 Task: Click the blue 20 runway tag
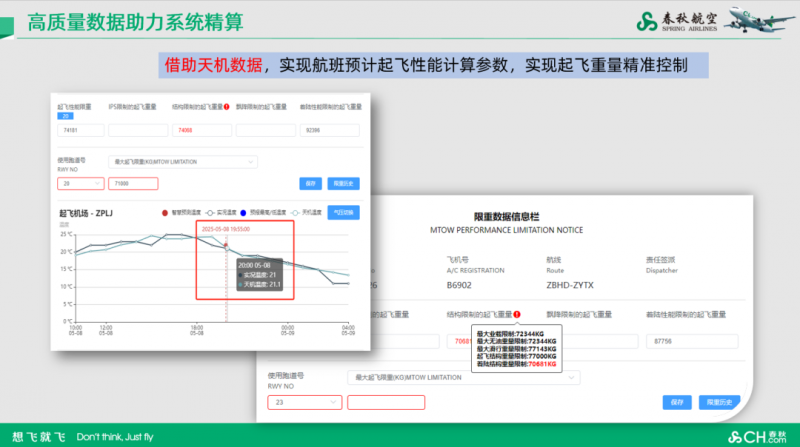pyautogui.click(x=65, y=116)
